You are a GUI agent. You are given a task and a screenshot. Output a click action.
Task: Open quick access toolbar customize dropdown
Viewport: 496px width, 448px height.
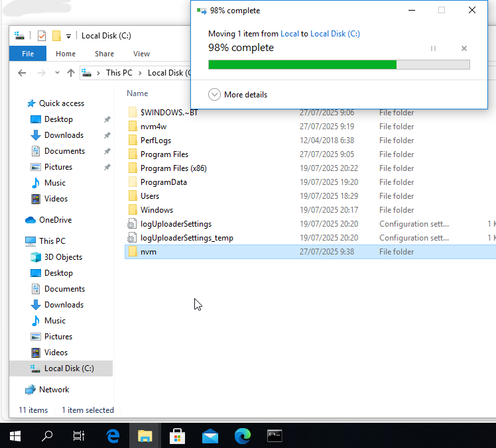tap(68, 36)
